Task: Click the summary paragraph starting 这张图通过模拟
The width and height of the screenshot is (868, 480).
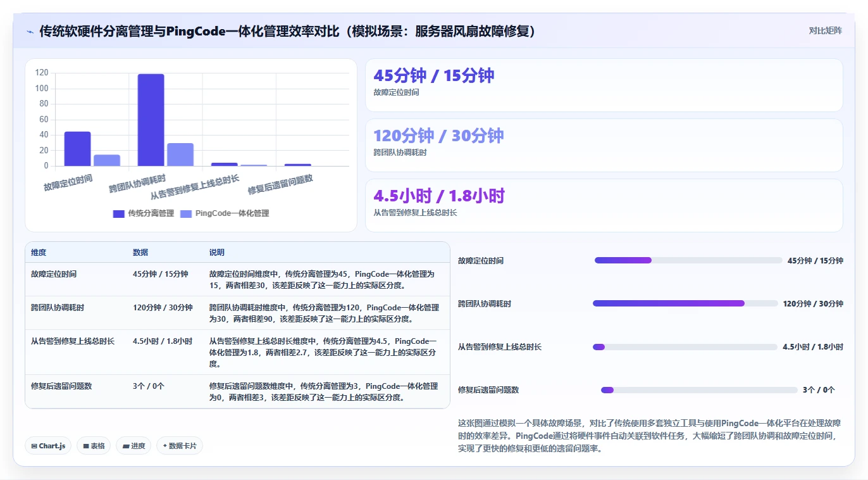Action: coord(648,436)
